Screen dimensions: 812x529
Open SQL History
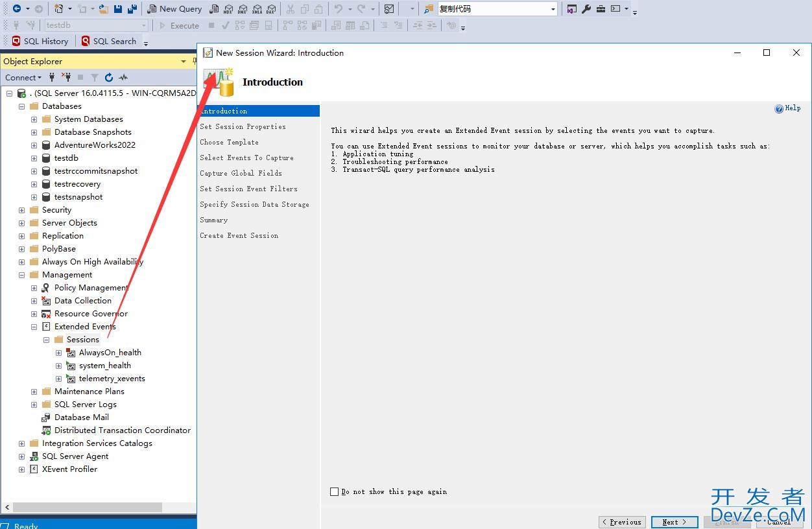(40, 41)
